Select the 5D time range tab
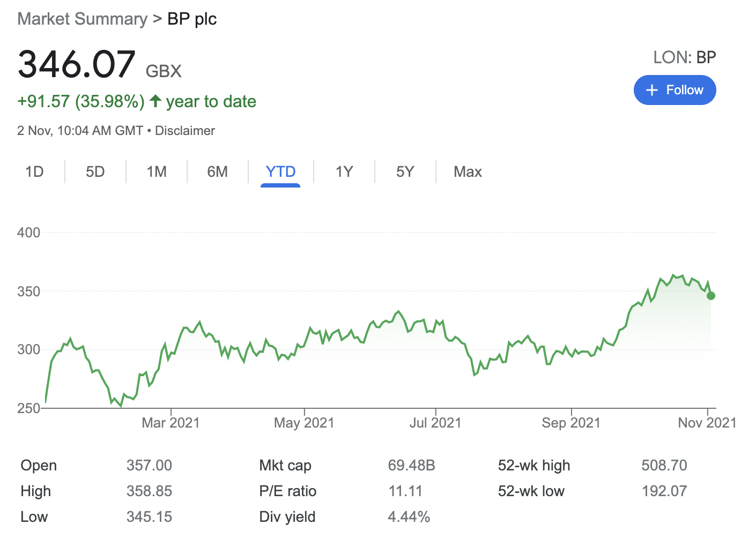Viewport: 756px width, 539px height. click(x=95, y=172)
